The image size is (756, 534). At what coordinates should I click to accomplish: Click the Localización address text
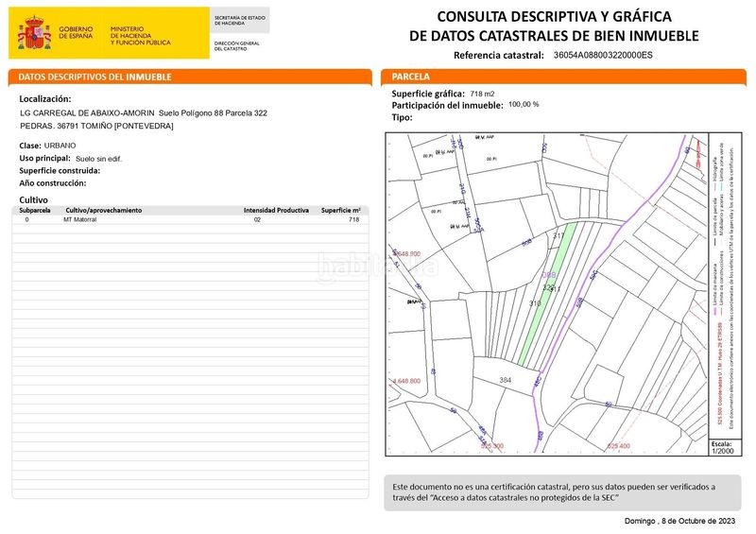[x=144, y=119]
